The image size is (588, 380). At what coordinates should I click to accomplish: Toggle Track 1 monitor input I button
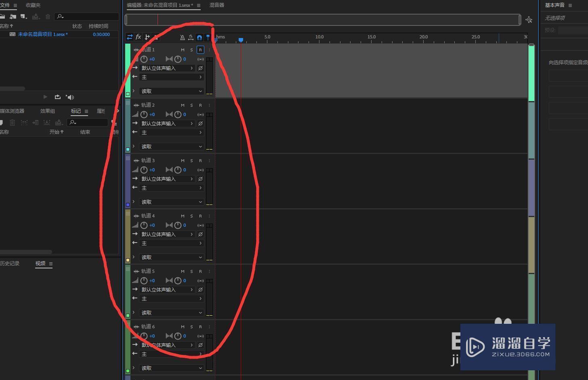click(209, 50)
